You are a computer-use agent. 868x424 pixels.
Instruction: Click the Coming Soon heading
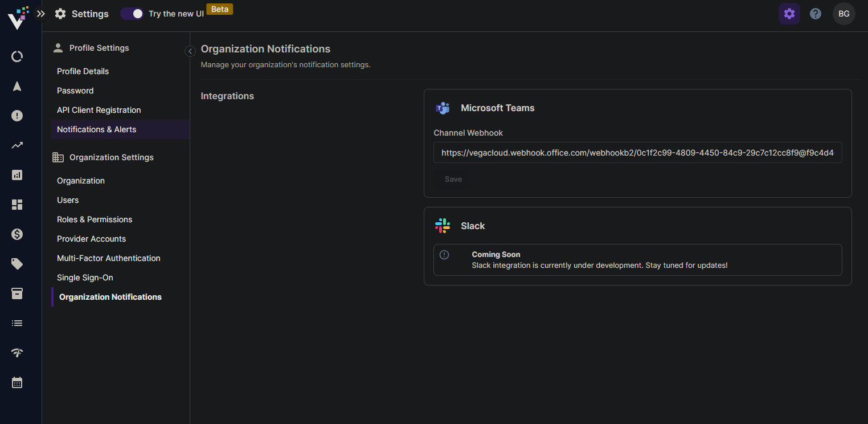(x=496, y=254)
